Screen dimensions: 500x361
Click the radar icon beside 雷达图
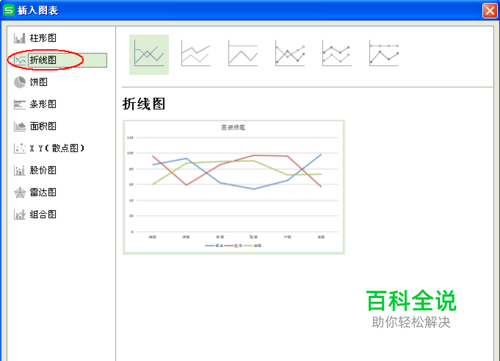coord(20,192)
